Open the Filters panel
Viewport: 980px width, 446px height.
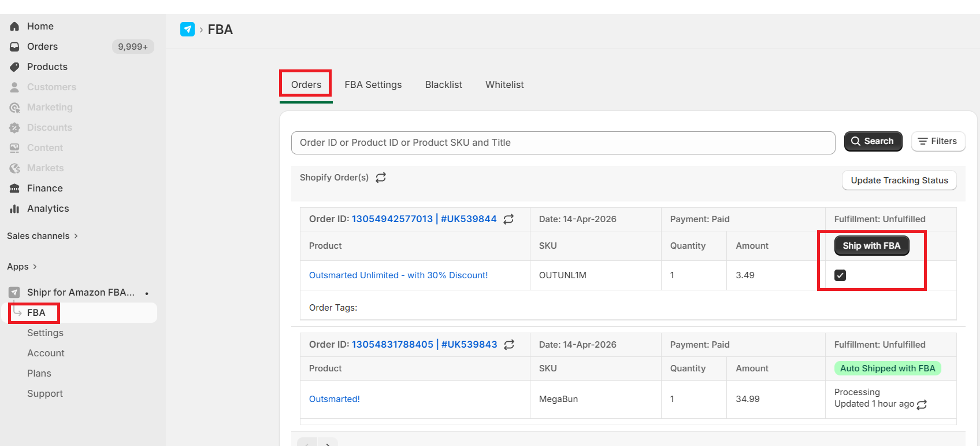point(938,141)
